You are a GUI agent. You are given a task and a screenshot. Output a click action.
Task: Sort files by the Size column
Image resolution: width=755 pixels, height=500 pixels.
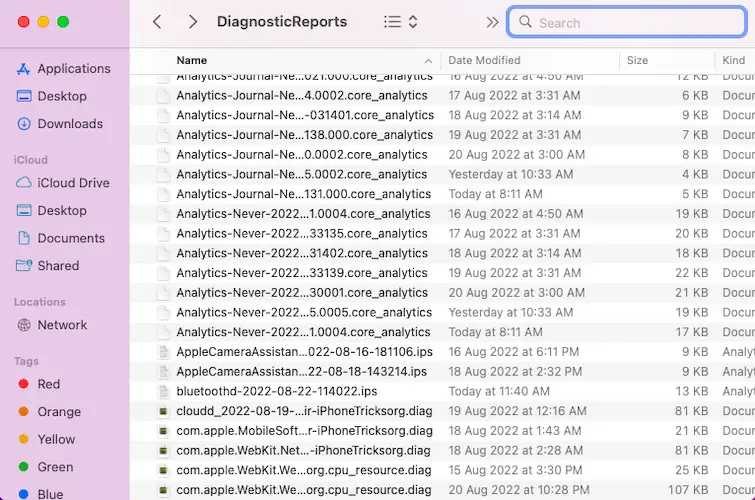[637, 61]
